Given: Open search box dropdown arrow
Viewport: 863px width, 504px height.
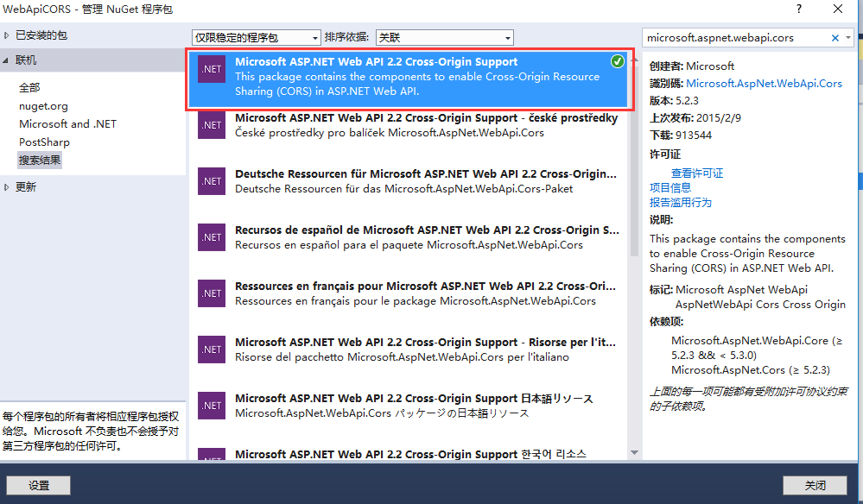Looking at the screenshot, I should 848,38.
